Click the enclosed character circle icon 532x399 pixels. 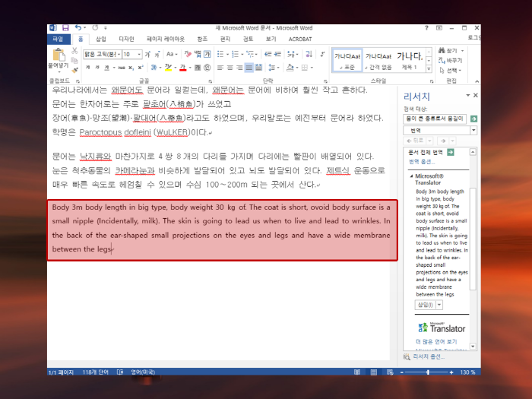pos(207,68)
